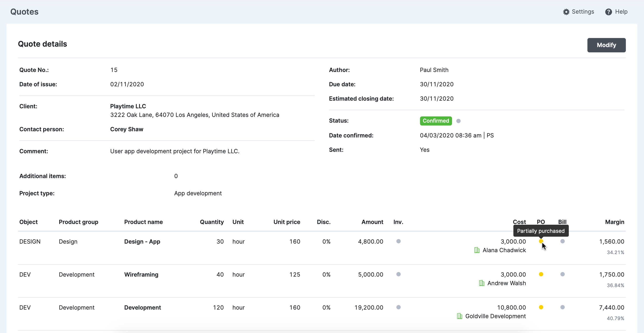644x333 pixels.
Task: Click the Quote details heading
Action: point(43,44)
